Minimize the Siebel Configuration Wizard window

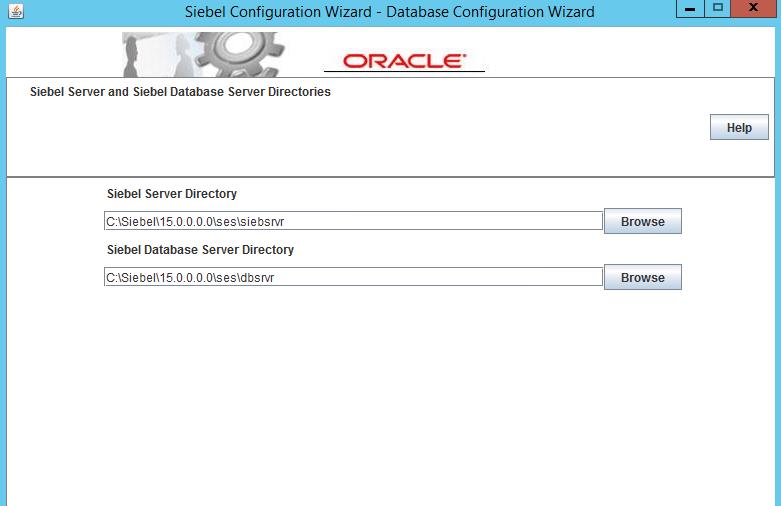(691, 9)
